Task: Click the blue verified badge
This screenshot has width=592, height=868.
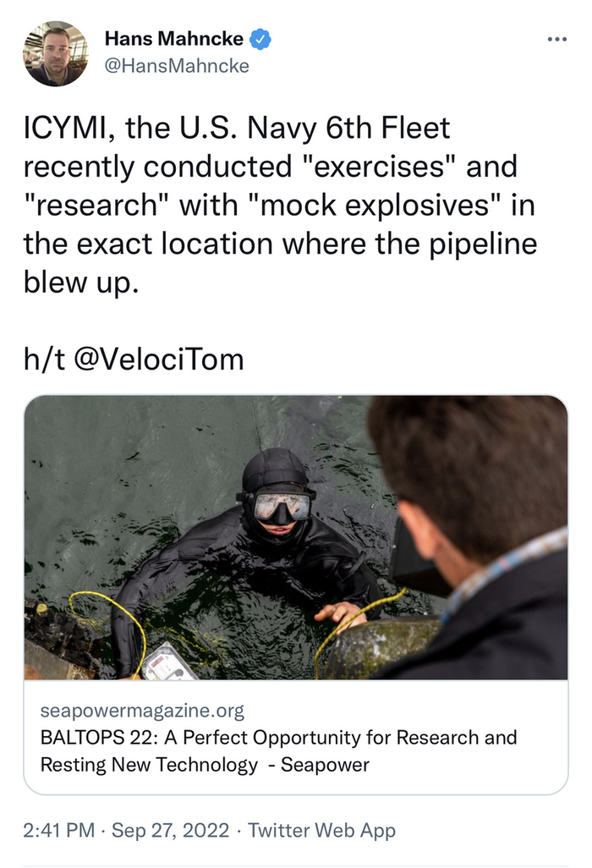Action: (262, 39)
